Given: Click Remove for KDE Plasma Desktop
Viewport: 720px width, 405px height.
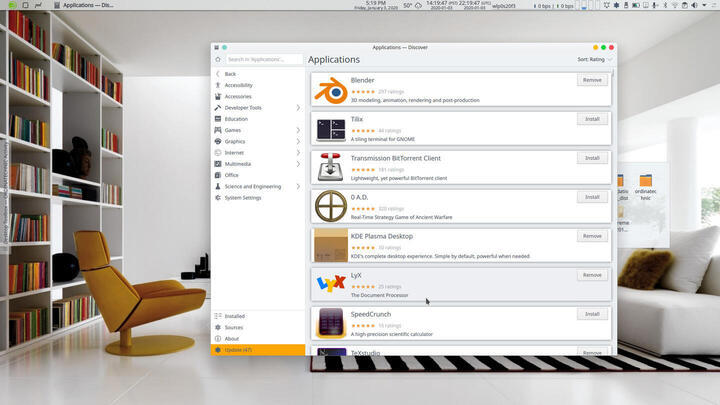Looking at the screenshot, I should point(592,236).
